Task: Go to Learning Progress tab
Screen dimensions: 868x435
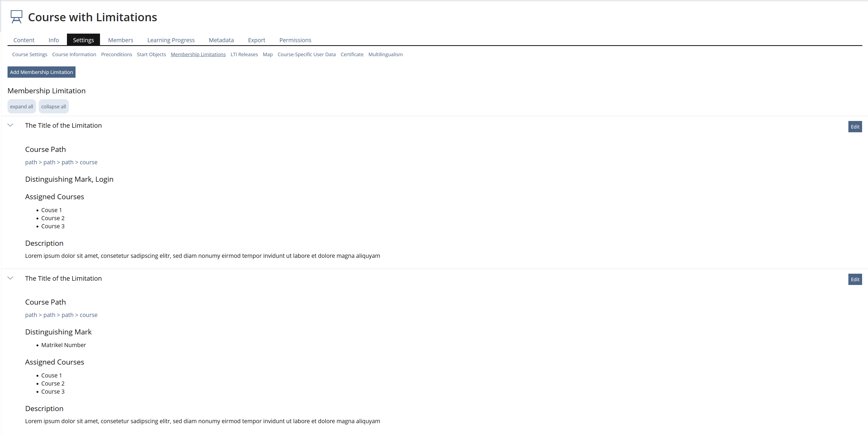Action: coord(171,40)
